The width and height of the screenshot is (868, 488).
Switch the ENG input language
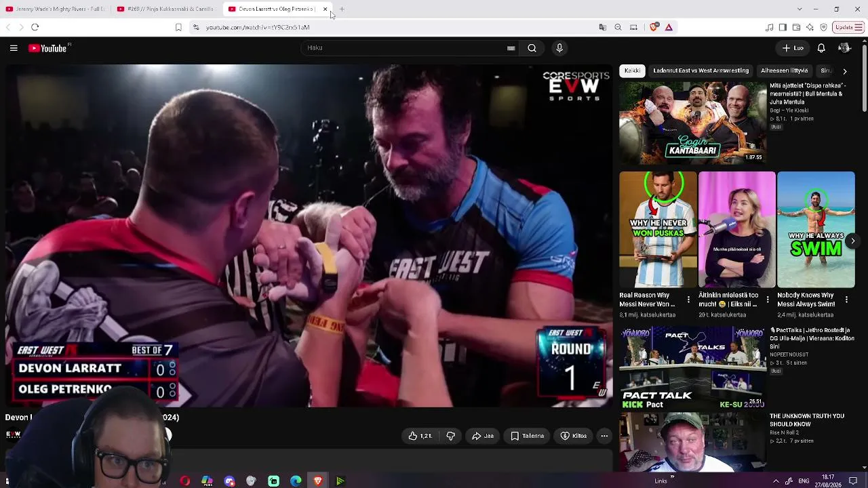pos(804,481)
